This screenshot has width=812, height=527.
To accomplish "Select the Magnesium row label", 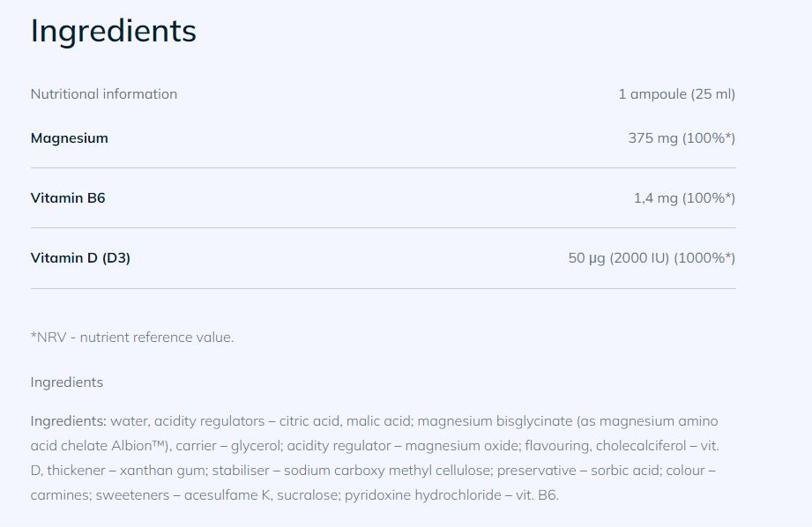I will (69, 138).
